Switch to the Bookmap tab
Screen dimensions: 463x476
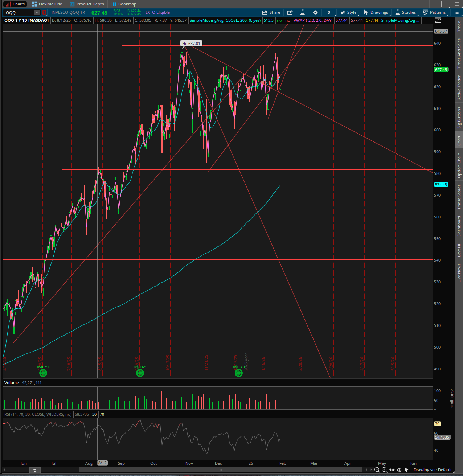pyautogui.click(x=124, y=4)
